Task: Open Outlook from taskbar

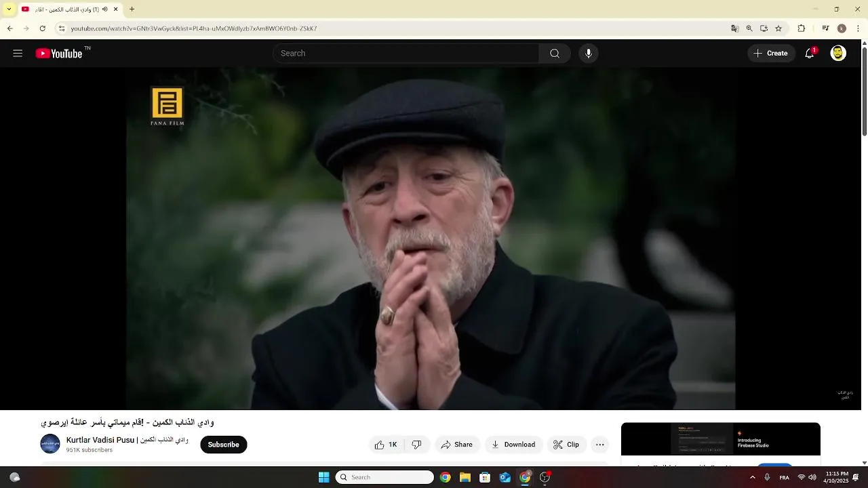Action: click(505, 477)
